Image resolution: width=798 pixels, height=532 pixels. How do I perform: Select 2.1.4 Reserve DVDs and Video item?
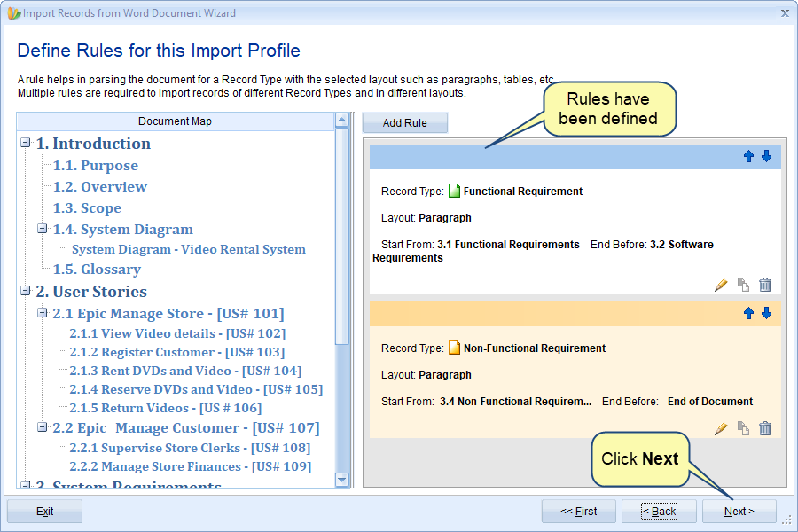point(197,389)
